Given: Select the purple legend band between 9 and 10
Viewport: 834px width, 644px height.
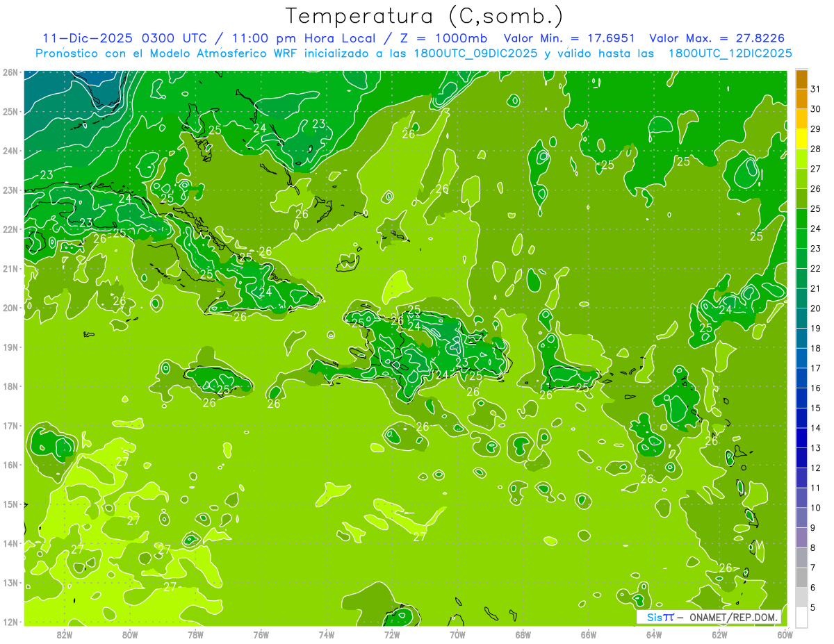Looking at the screenshot, I should (801, 518).
